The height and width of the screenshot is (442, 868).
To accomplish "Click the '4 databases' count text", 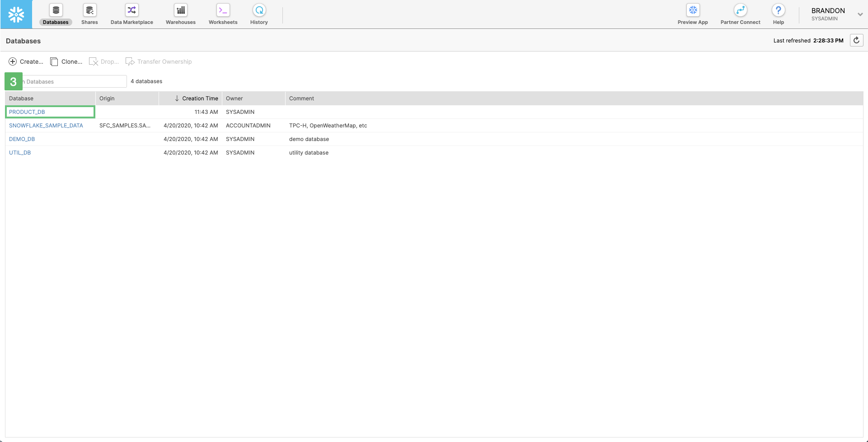I will click(146, 81).
